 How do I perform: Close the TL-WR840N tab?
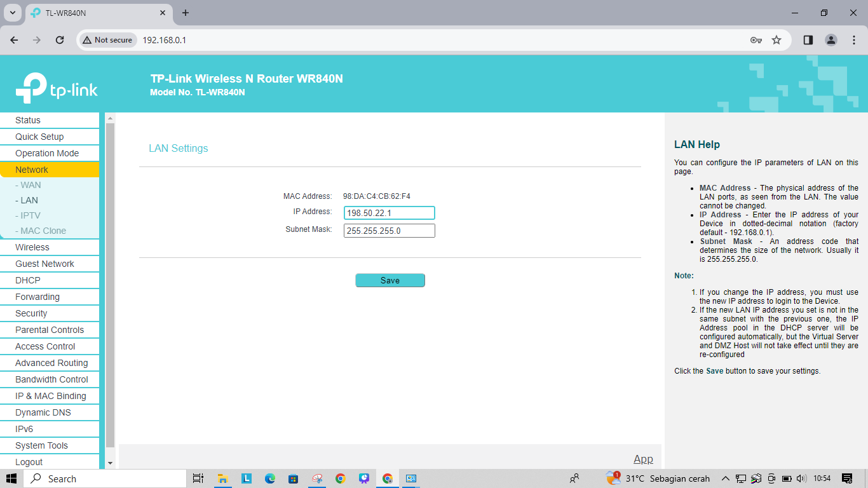click(x=163, y=13)
